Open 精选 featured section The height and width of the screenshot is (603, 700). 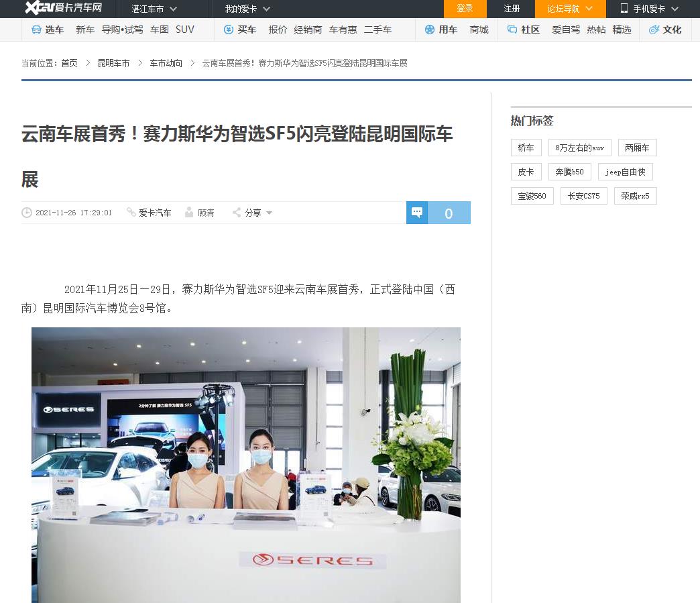(x=622, y=30)
